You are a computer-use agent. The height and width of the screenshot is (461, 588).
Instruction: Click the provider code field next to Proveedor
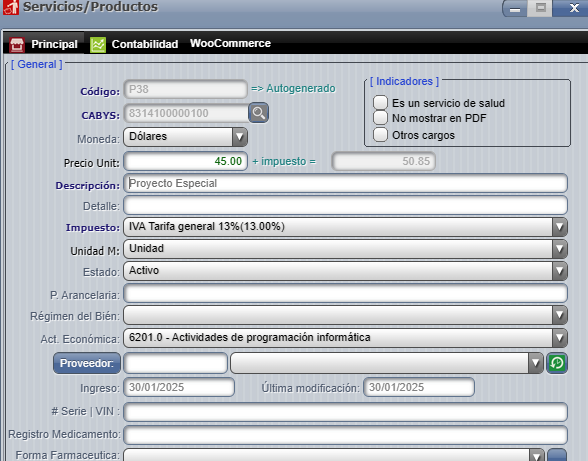[176, 363]
